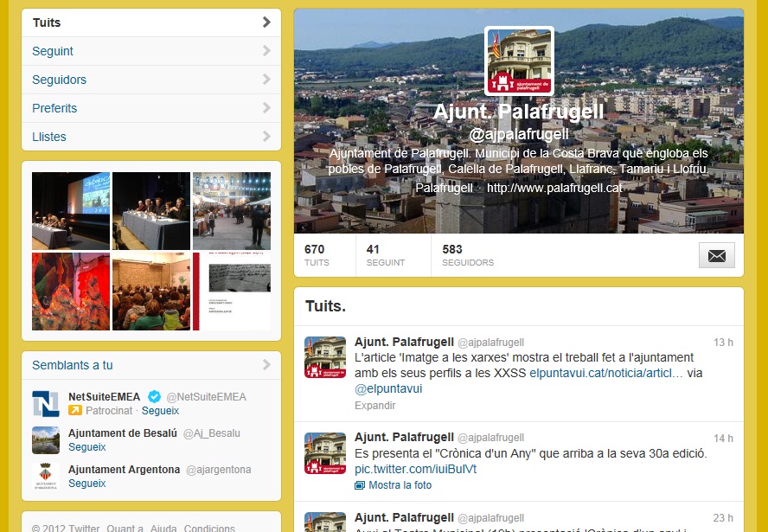Select Seguint in the sidebar menu
This screenshot has width=768, height=532.
[151, 51]
